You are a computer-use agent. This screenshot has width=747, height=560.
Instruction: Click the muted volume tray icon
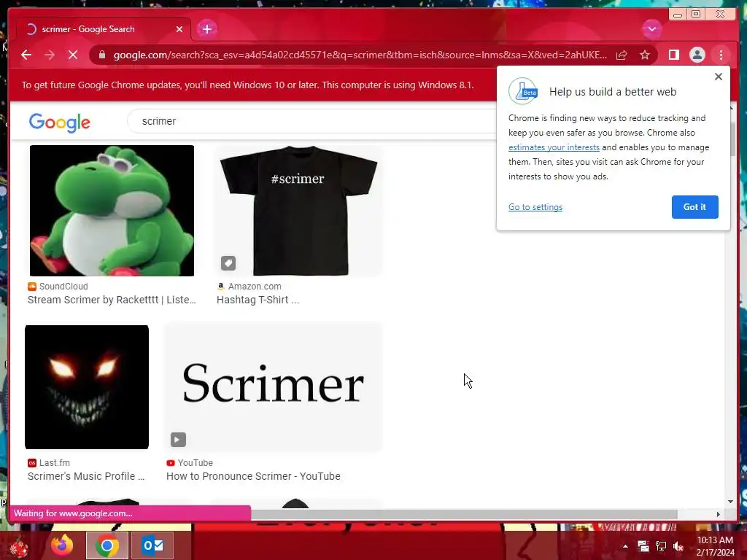click(678, 546)
